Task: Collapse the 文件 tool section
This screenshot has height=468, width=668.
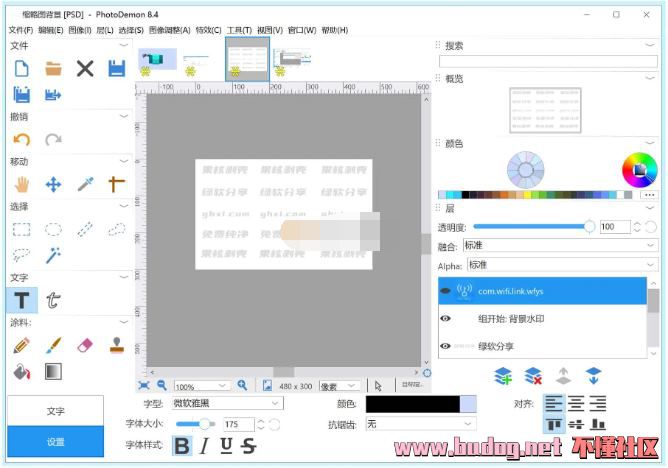Action: point(124,45)
